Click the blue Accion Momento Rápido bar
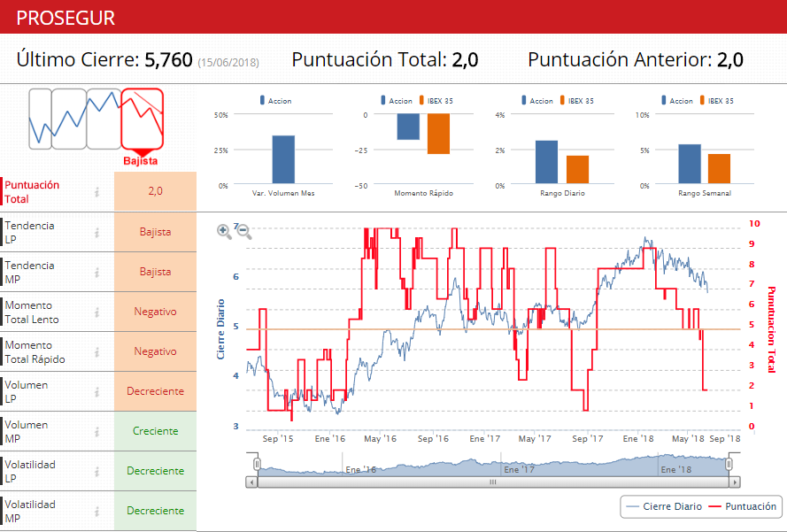787x532 pixels. (x=408, y=127)
